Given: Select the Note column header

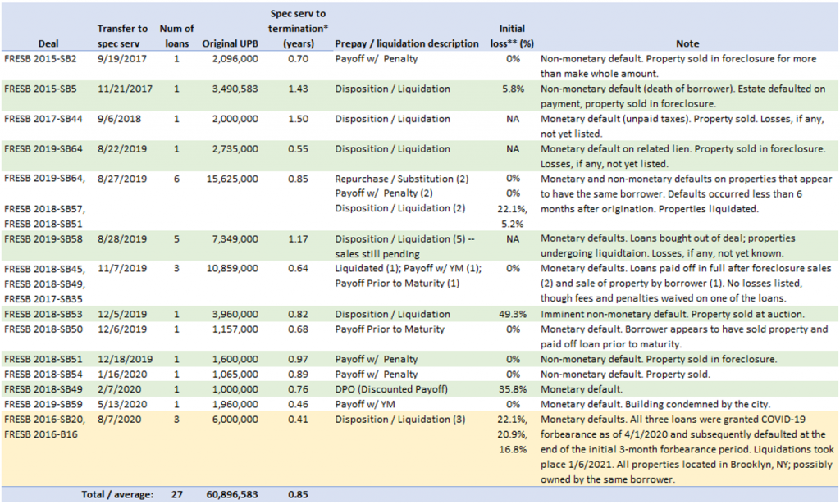Looking at the screenshot, I should (x=687, y=43).
